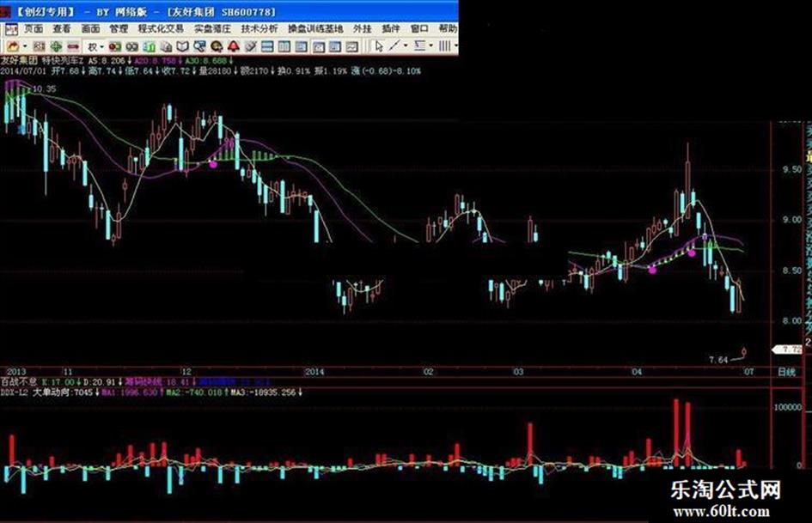This screenshot has width=812, height=523.
Task: Open the 程式化交易 menu
Action: [x=161, y=29]
